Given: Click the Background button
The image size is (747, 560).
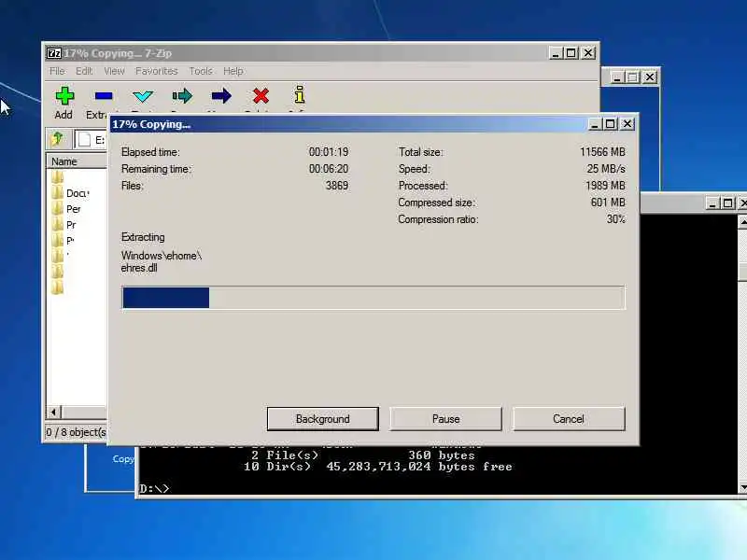Looking at the screenshot, I should [x=322, y=419].
